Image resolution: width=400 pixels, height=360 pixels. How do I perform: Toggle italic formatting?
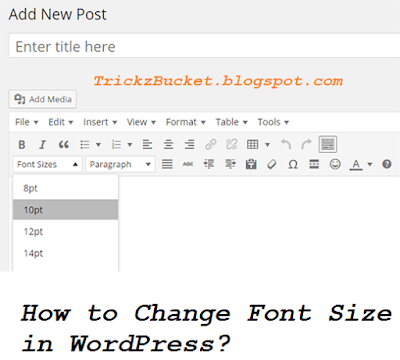pyautogui.click(x=42, y=145)
